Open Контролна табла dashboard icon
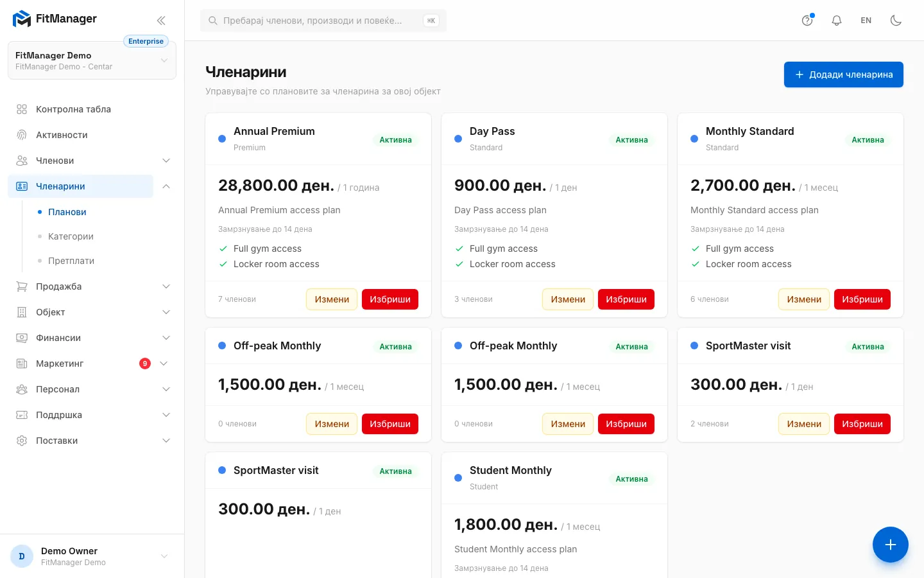 point(22,109)
